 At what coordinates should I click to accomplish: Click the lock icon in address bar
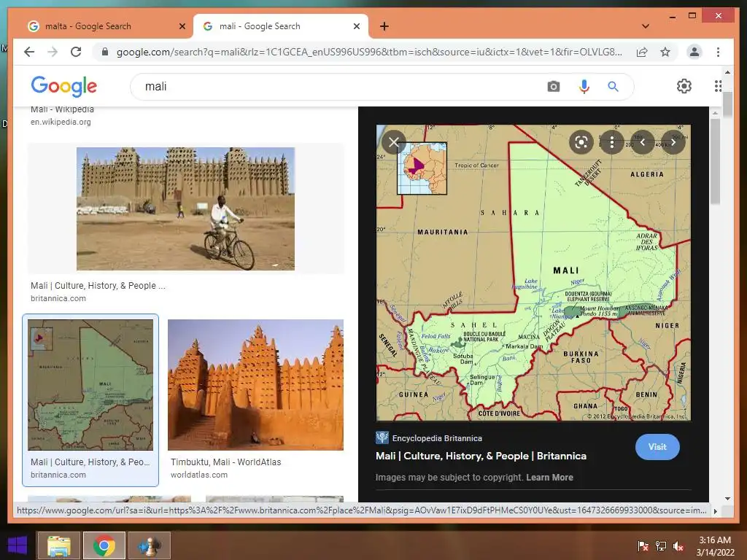(x=105, y=52)
